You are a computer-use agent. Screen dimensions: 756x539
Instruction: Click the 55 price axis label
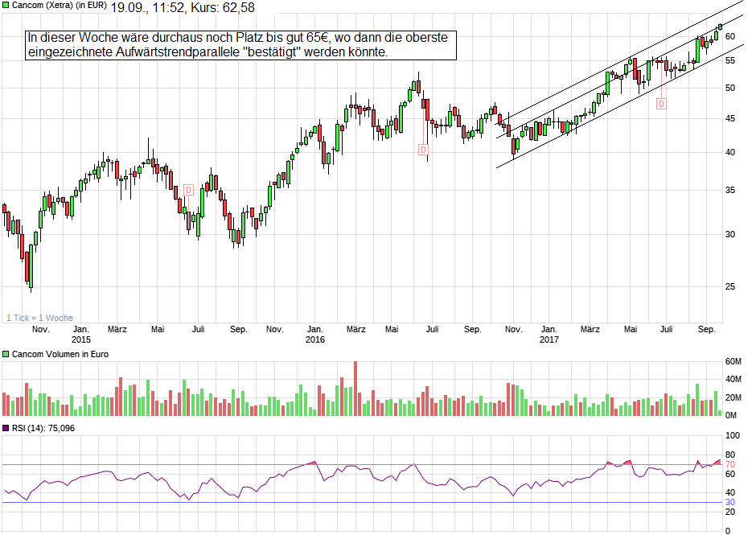coord(730,61)
